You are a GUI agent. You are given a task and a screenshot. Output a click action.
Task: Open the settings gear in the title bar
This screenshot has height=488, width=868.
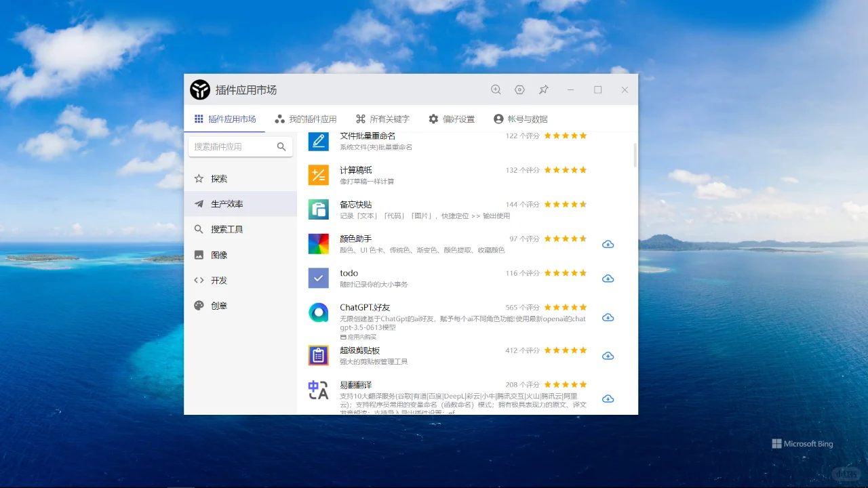pos(519,89)
